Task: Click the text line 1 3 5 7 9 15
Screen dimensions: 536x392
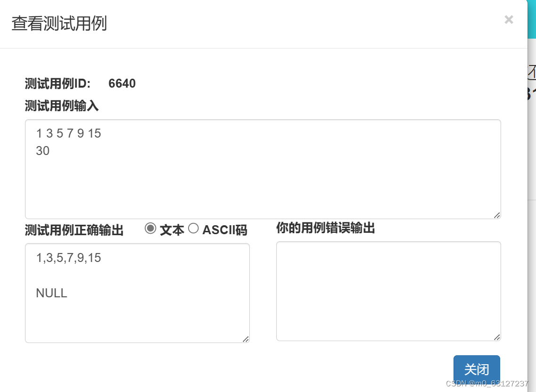Action: (x=68, y=133)
